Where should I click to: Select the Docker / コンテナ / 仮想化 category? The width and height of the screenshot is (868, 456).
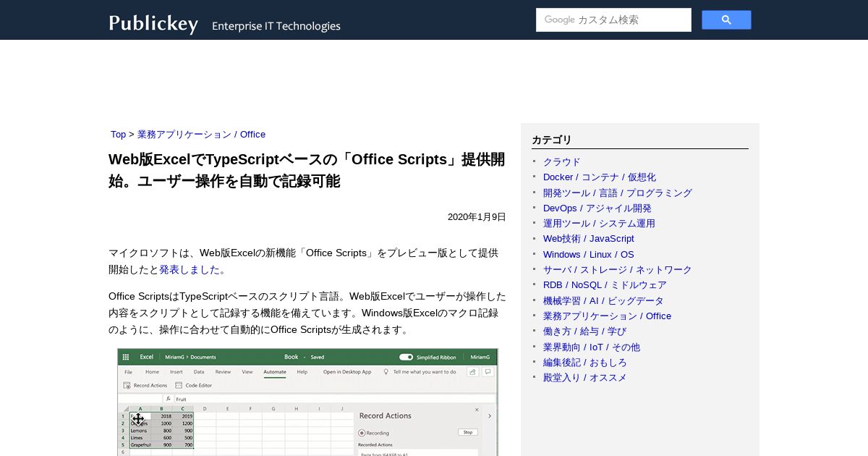coord(600,177)
